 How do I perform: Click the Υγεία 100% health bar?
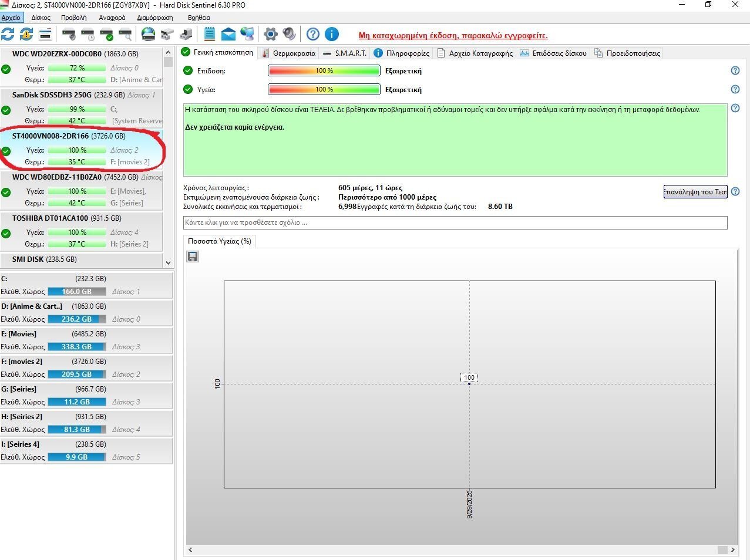324,90
